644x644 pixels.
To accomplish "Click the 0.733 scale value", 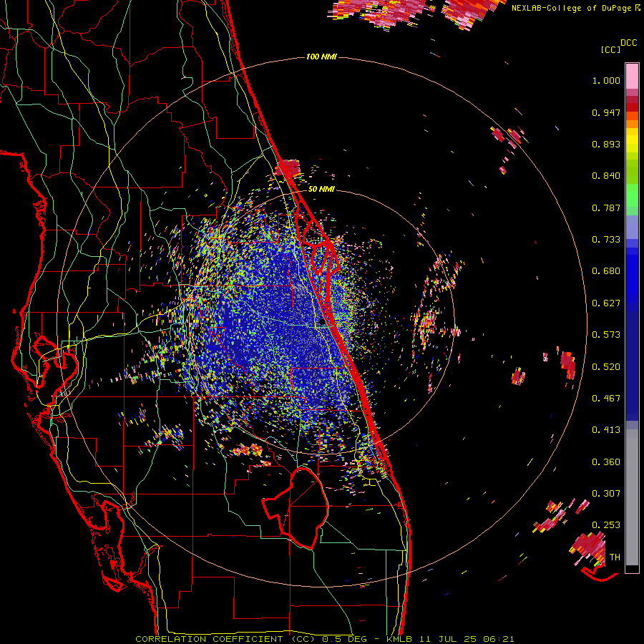I will (606, 240).
